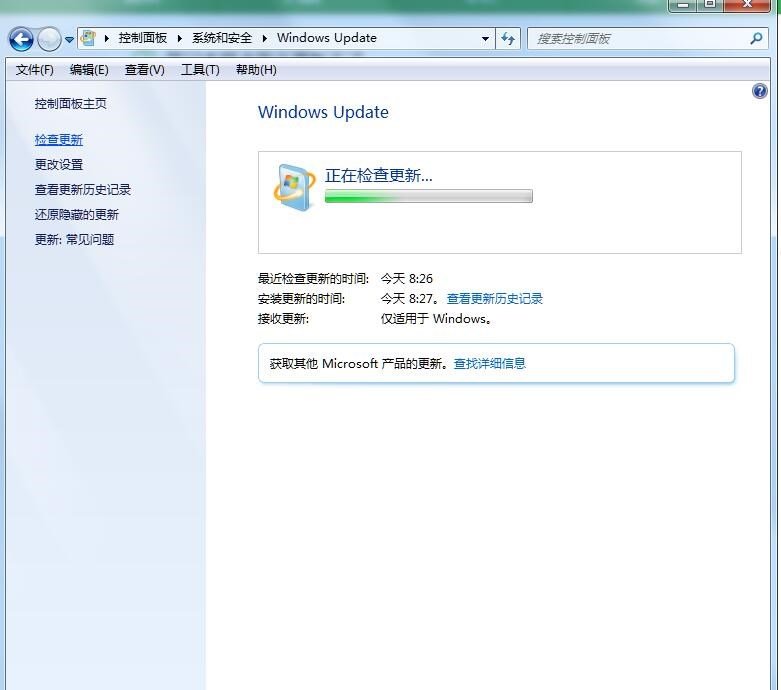The image size is (781, 690).
Task: Click the Control Panel icon in address bar
Action: click(89, 38)
